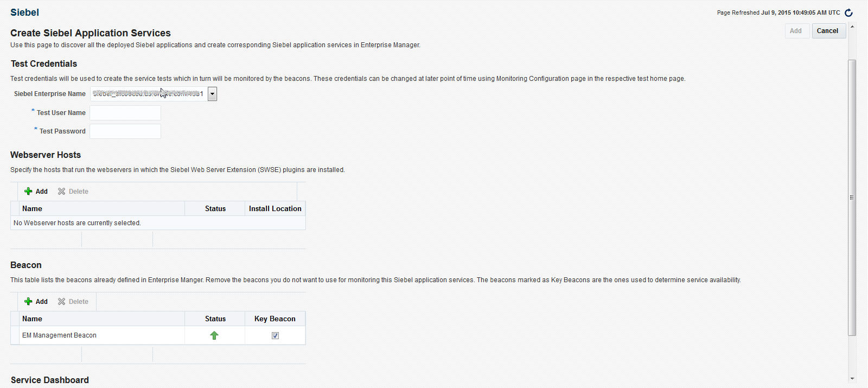Screen dimensions: 868x388
Task: Toggle the row selector in the Webserver Hosts table
Action: (15, 208)
